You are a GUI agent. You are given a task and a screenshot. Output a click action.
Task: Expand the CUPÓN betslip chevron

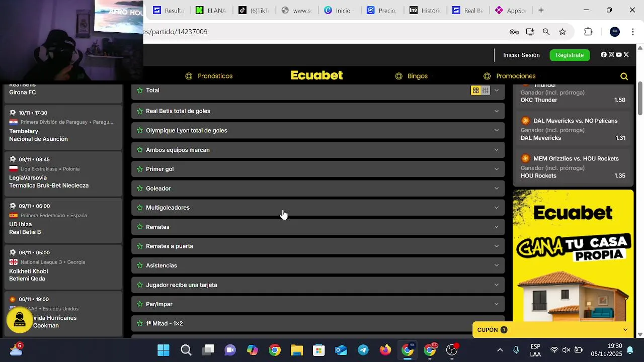tap(625, 330)
